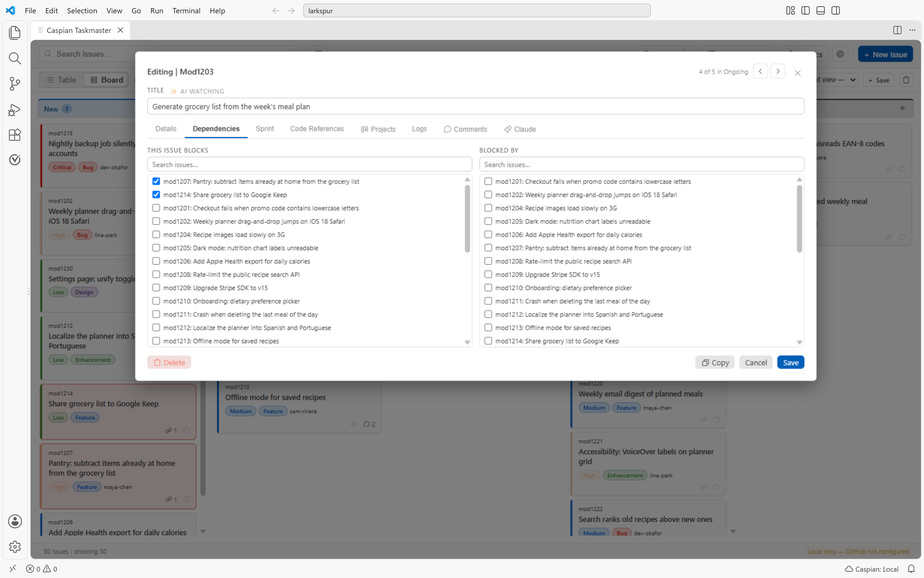924x578 pixels.
Task: Toggle Panel layout icon
Action: (821, 11)
